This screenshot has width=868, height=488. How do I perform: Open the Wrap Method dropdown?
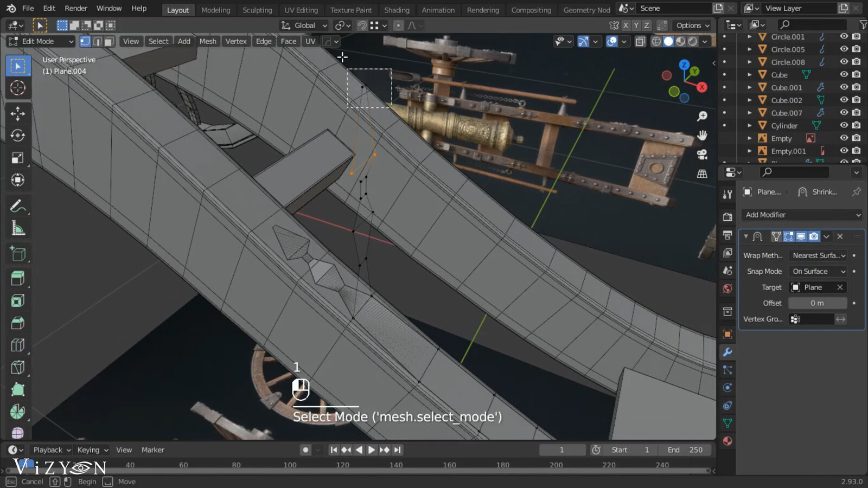[819, 255]
